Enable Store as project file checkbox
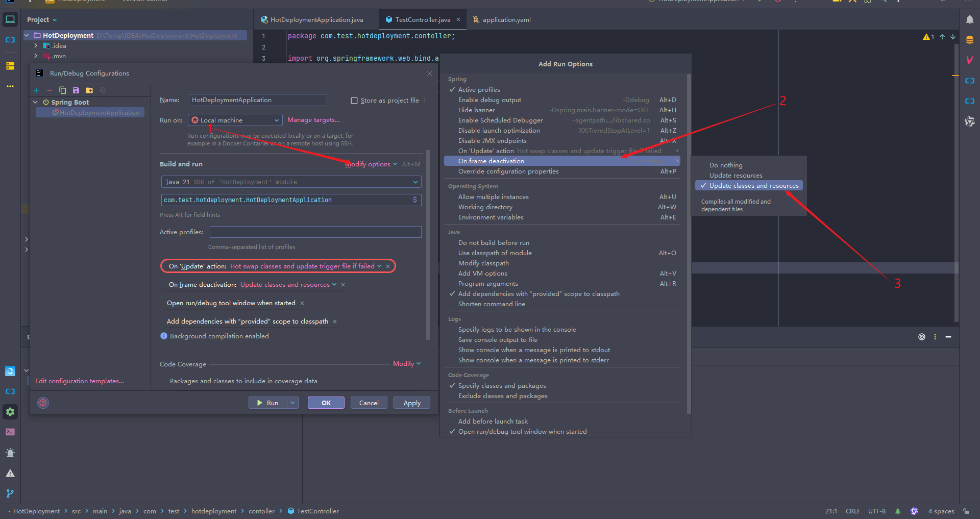Viewport: 980px width, 519px height. point(354,101)
